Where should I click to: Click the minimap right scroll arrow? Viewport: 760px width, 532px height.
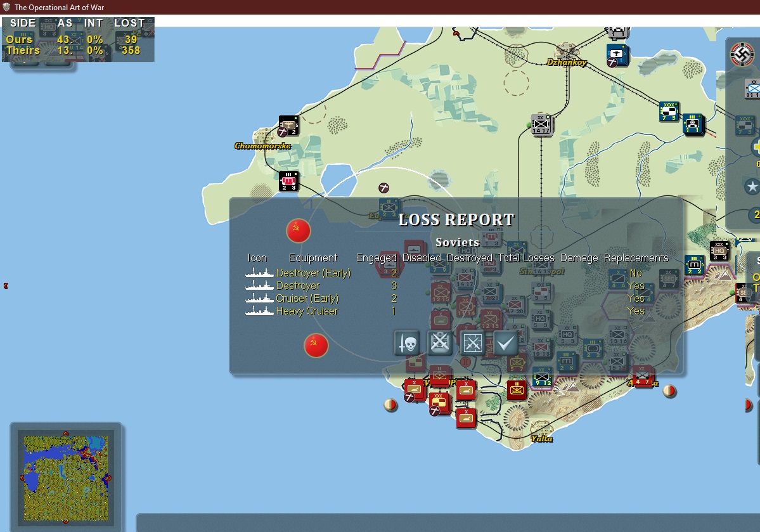click(x=108, y=478)
